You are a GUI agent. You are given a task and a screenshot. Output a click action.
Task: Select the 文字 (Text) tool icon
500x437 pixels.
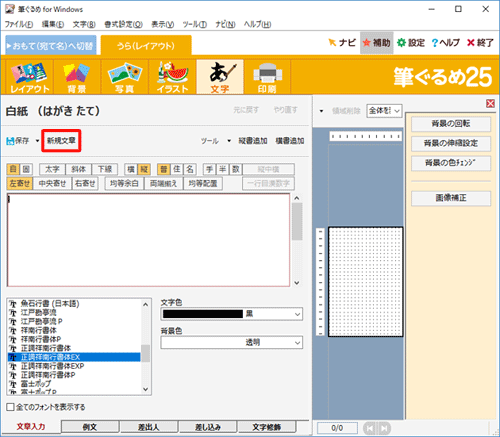(x=220, y=77)
